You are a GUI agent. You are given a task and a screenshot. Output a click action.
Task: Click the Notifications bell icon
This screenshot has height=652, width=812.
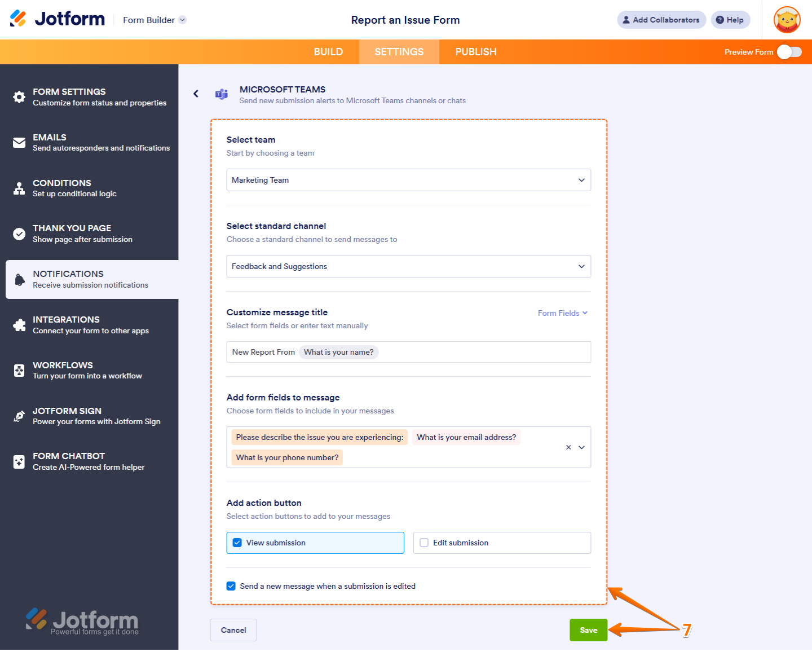pyautogui.click(x=19, y=279)
